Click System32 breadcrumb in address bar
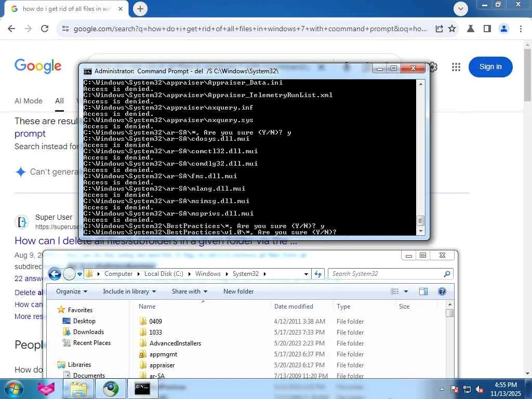Screen dimensions: 532x399 pos(246,274)
